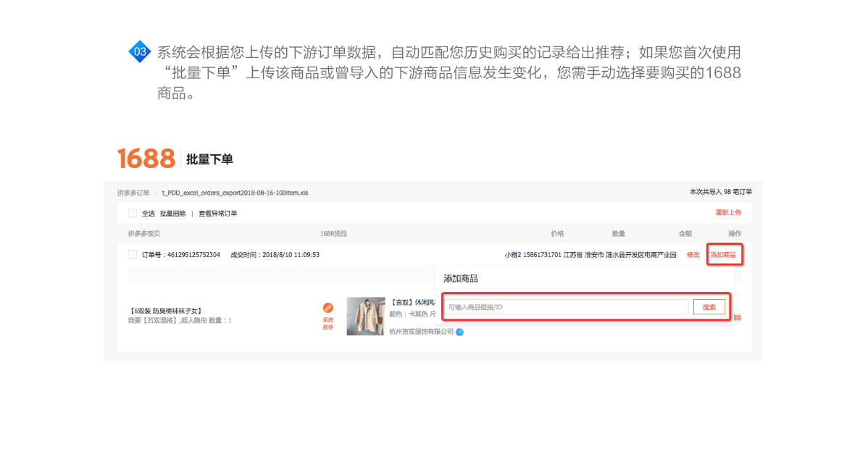Click the 拼多多宝贝 column header
The height and width of the screenshot is (460, 868).
(x=144, y=233)
